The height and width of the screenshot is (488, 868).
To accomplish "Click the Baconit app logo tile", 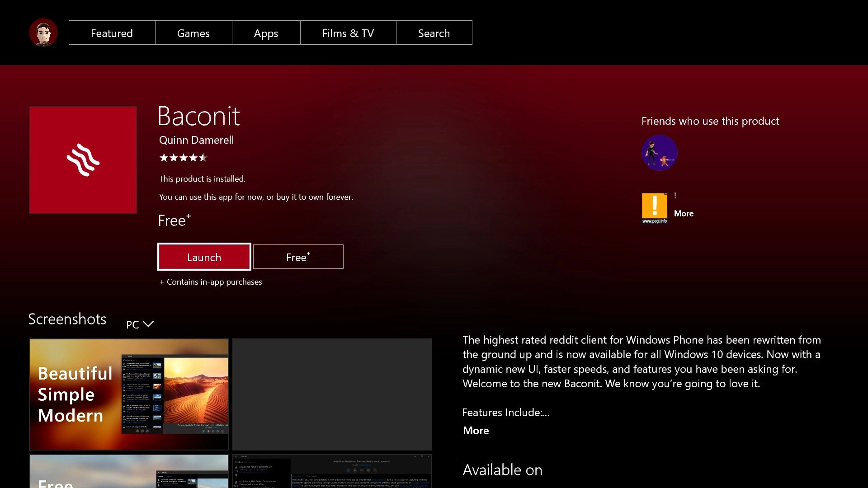I will [x=83, y=160].
